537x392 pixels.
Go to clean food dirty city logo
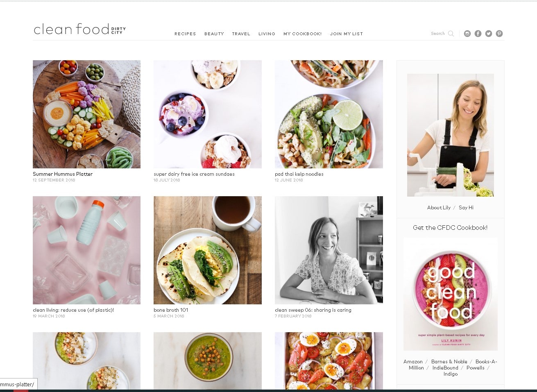79,29
